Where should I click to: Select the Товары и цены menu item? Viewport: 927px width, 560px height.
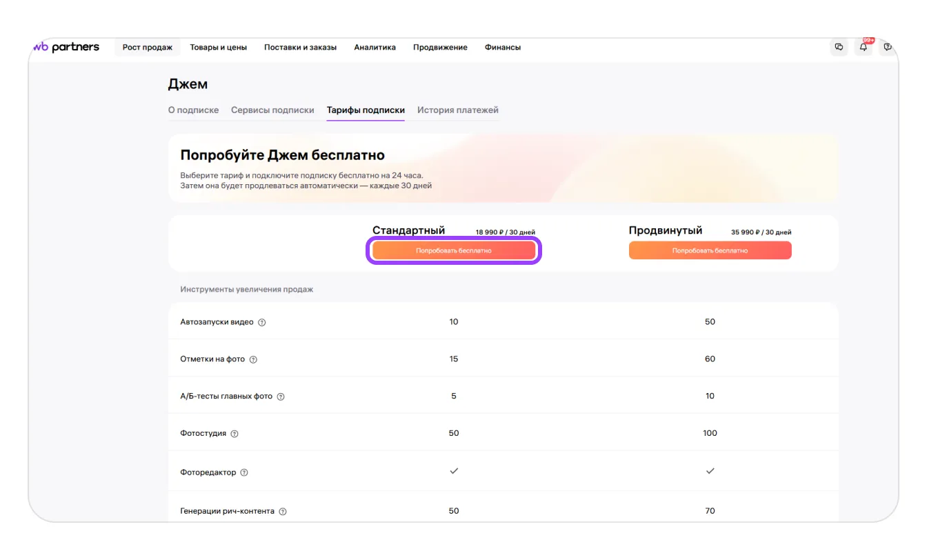pos(218,48)
